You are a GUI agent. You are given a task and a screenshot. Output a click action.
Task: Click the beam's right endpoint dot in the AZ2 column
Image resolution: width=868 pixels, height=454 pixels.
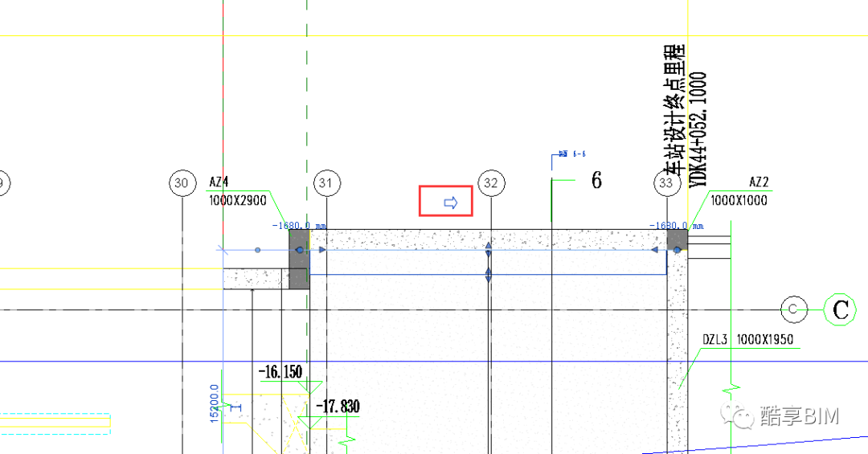coord(677,250)
